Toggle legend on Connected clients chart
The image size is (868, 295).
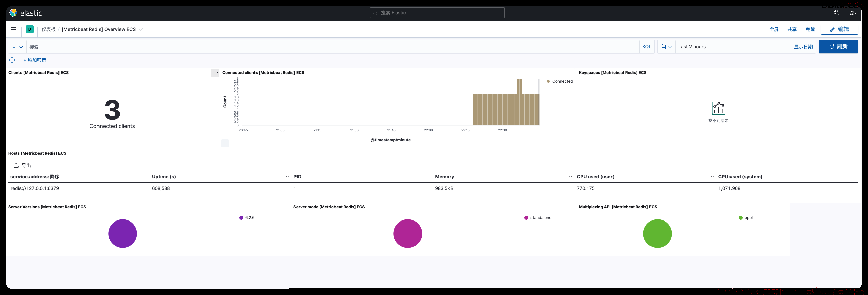[x=225, y=143]
